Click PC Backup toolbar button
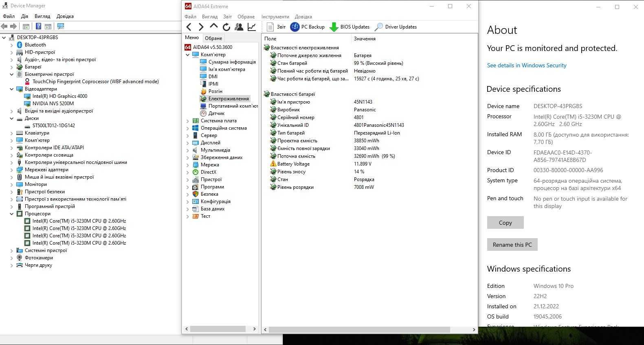Screen dimensions: 644x345 (x=308, y=27)
